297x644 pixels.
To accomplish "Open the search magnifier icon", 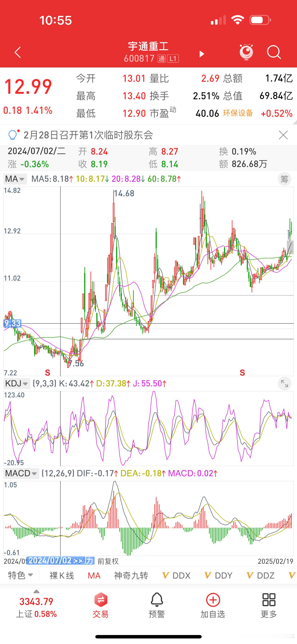I will click(274, 53).
